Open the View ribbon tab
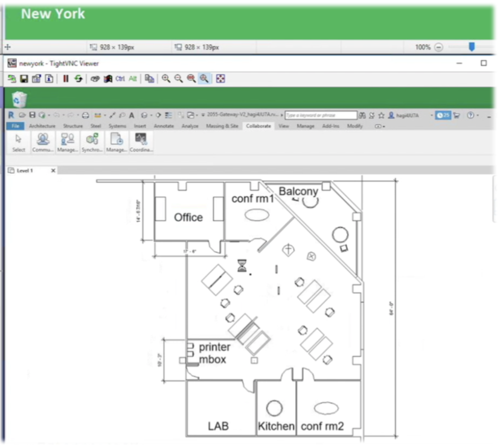This screenshot has width=500, height=448. click(283, 126)
